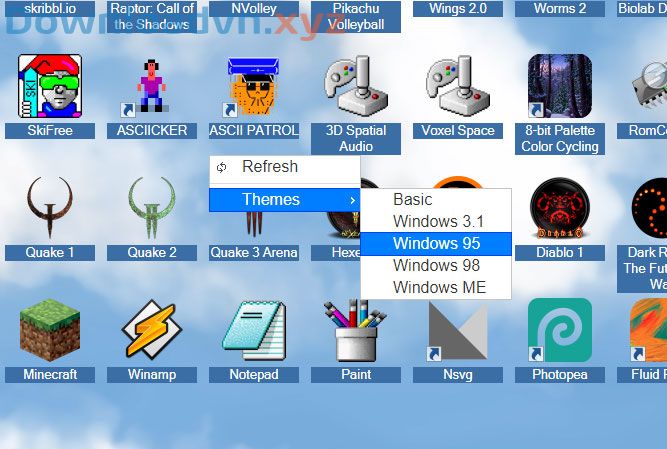The width and height of the screenshot is (667, 449).
Task: Pick the Windows 98 theme option
Action: [x=436, y=265]
